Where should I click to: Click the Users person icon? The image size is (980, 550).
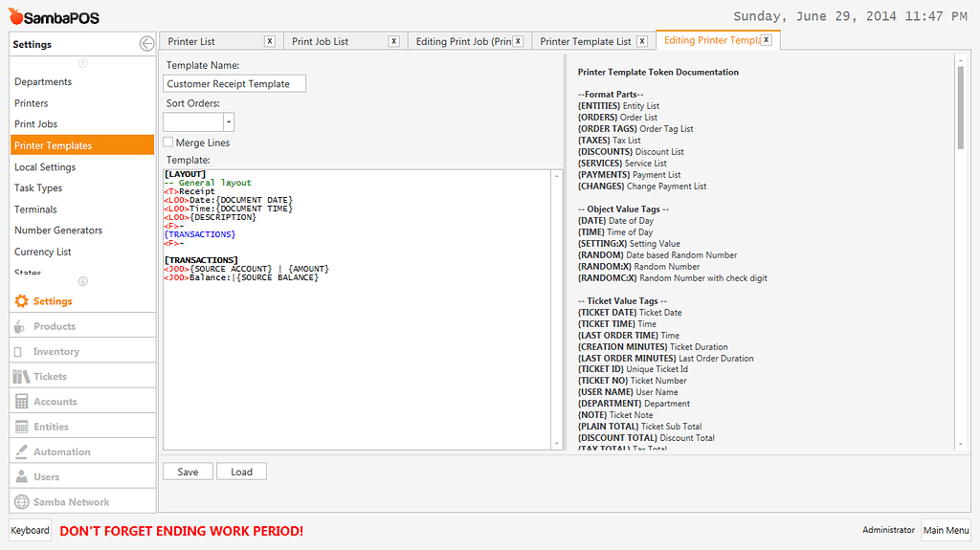pyautogui.click(x=21, y=476)
